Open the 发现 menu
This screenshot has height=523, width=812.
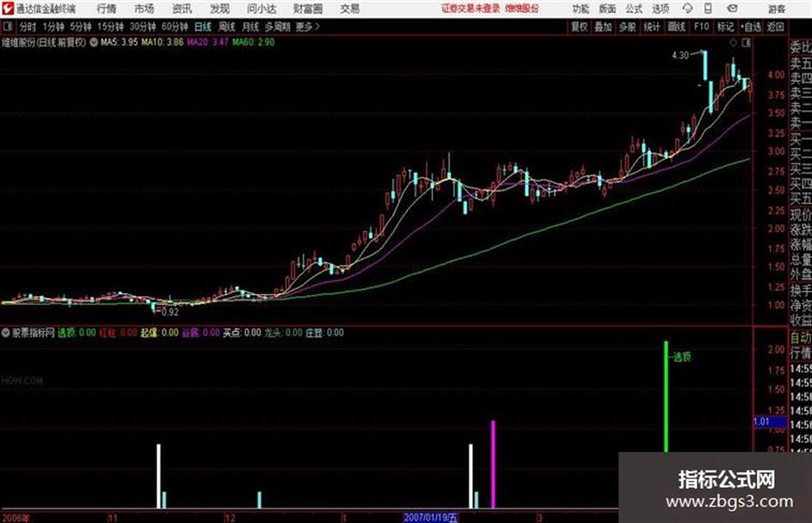click(x=220, y=9)
